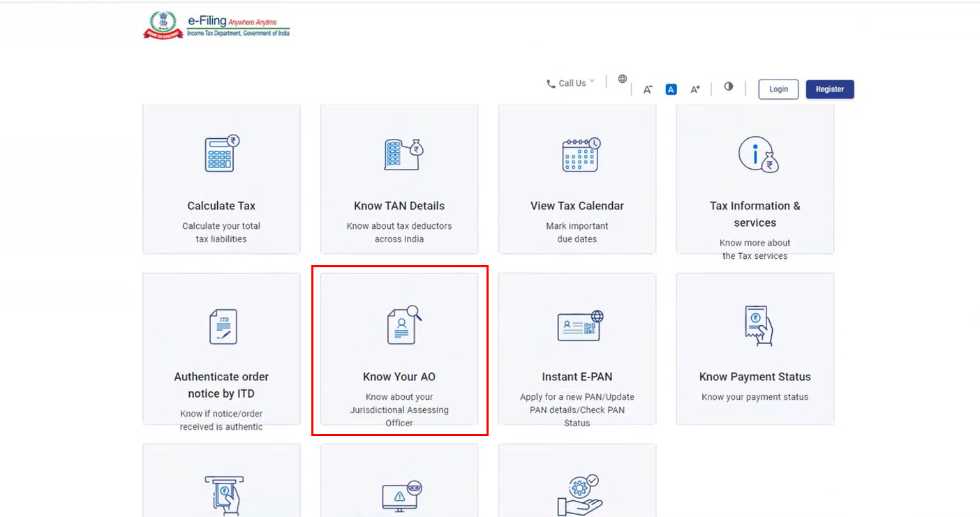
Task: Open Know Payment Status
Action: [x=755, y=349]
